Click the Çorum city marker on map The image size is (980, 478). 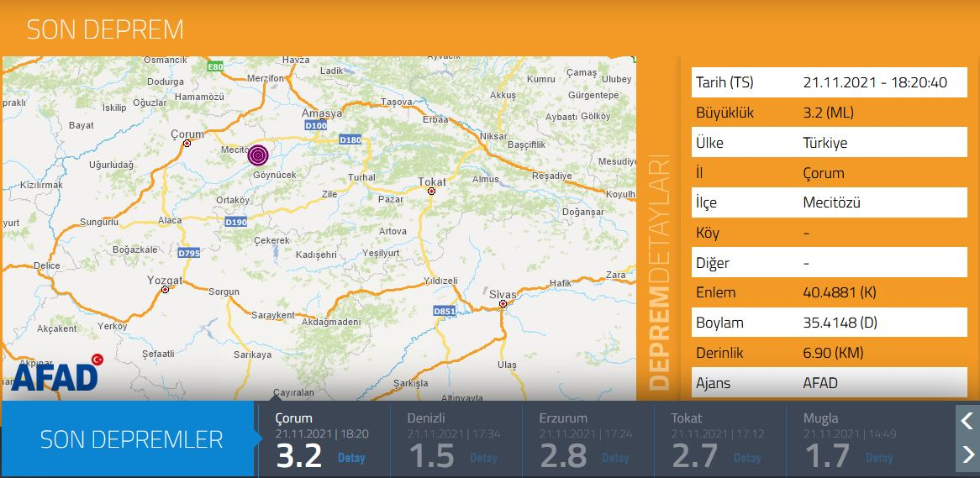tap(186, 144)
